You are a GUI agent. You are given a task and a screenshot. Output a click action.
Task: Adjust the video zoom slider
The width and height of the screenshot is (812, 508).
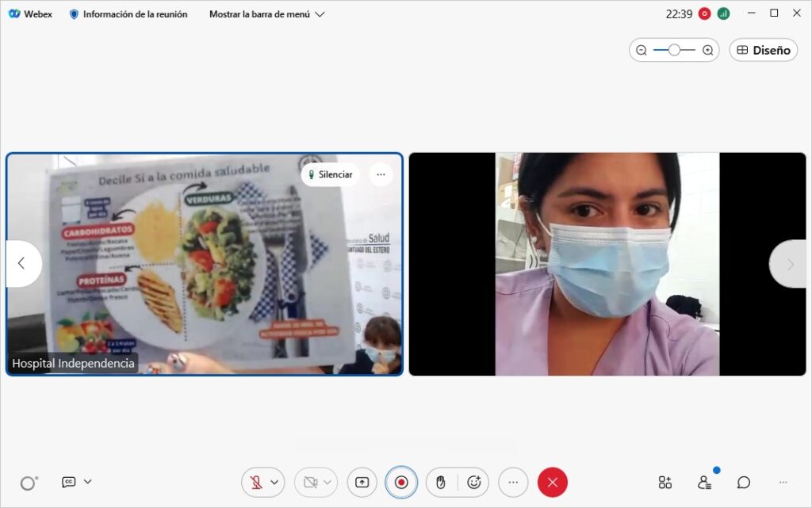[674, 49]
